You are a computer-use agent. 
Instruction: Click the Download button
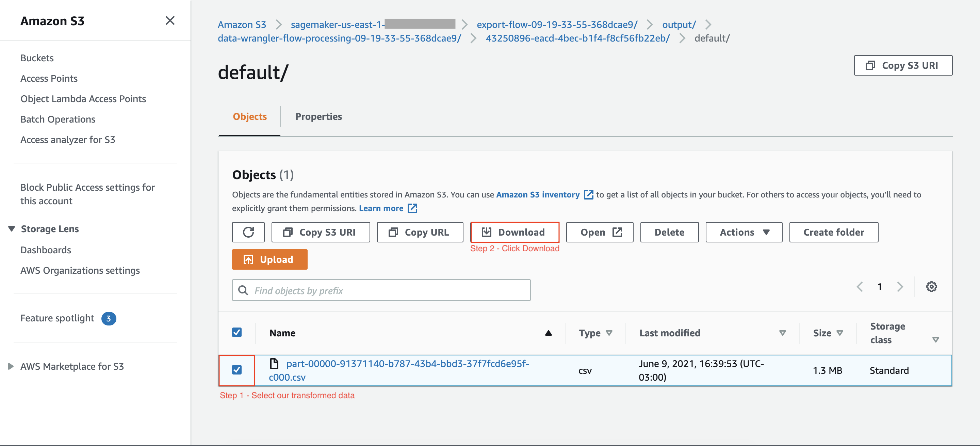pyautogui.click(x=515, y=232)
